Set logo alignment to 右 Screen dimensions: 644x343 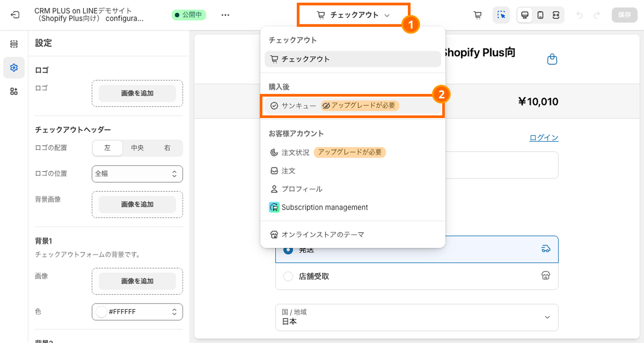(x=167, y=148)
